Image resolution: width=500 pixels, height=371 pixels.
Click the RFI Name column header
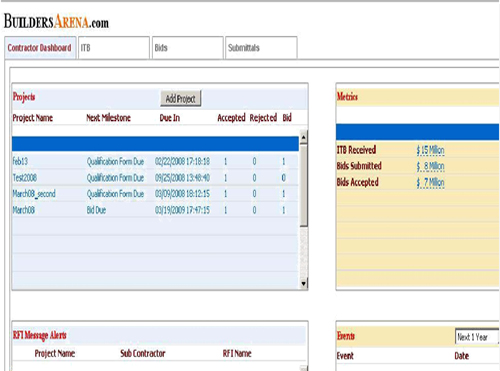(237, 353)
